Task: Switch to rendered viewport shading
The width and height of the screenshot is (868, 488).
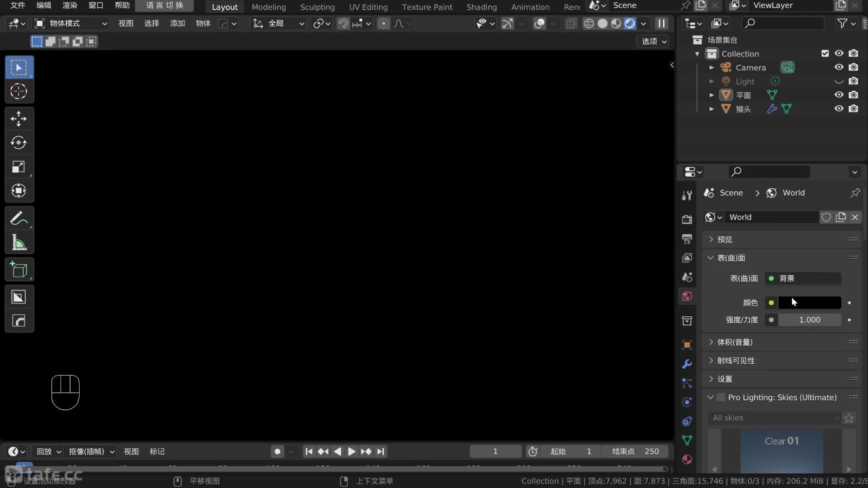Action: [630, 23]
